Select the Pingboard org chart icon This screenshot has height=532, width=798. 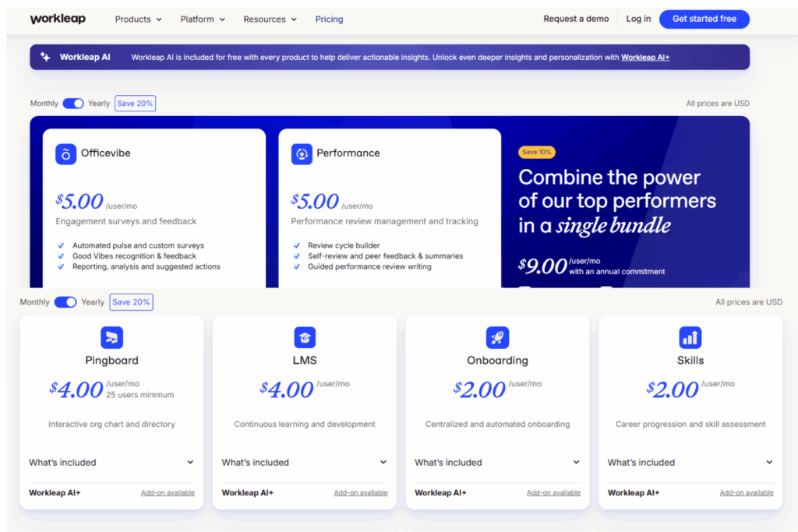click(111, 336)
